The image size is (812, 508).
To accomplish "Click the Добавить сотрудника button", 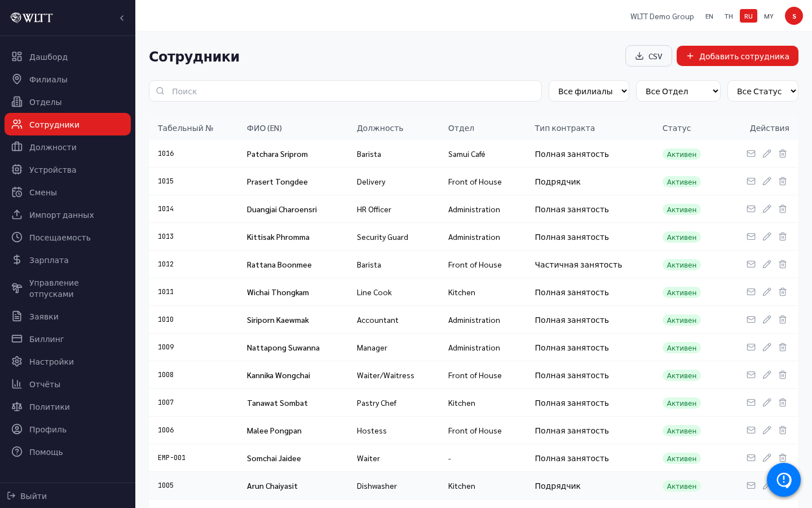I will pos(738,56).
